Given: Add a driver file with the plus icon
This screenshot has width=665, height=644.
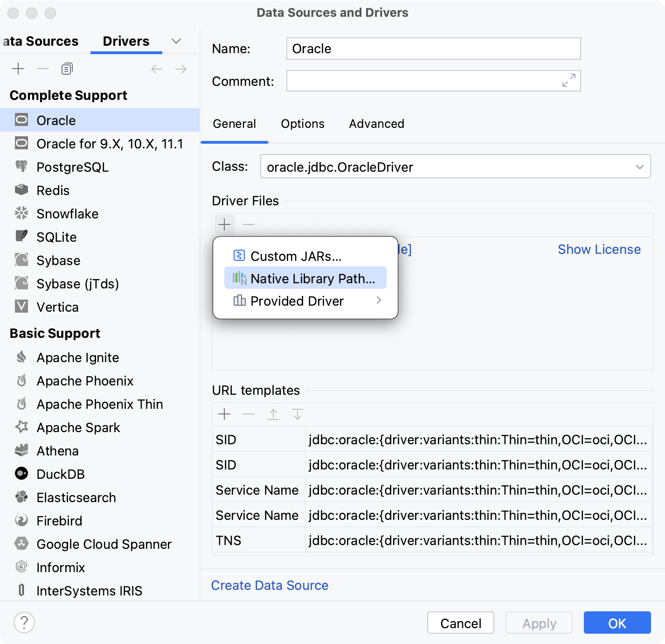Looking at the screenshot, I should pyautogui.click(x=224, y=224).
